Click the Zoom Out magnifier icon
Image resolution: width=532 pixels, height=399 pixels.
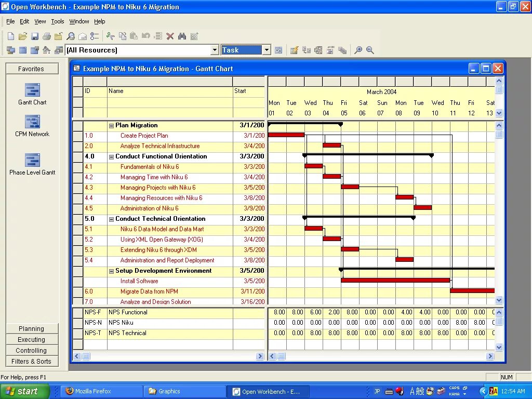point(370,50)
